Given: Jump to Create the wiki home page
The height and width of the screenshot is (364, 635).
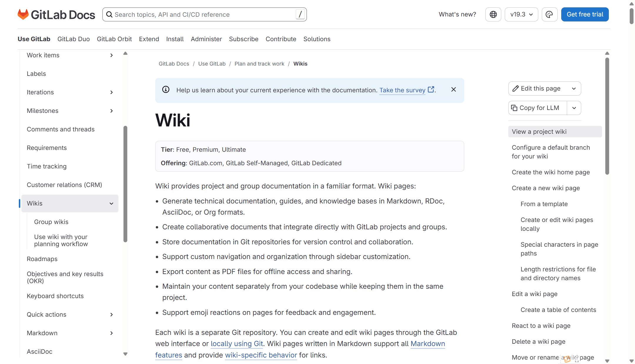Looking at the screenshot, I should (551, 172).
